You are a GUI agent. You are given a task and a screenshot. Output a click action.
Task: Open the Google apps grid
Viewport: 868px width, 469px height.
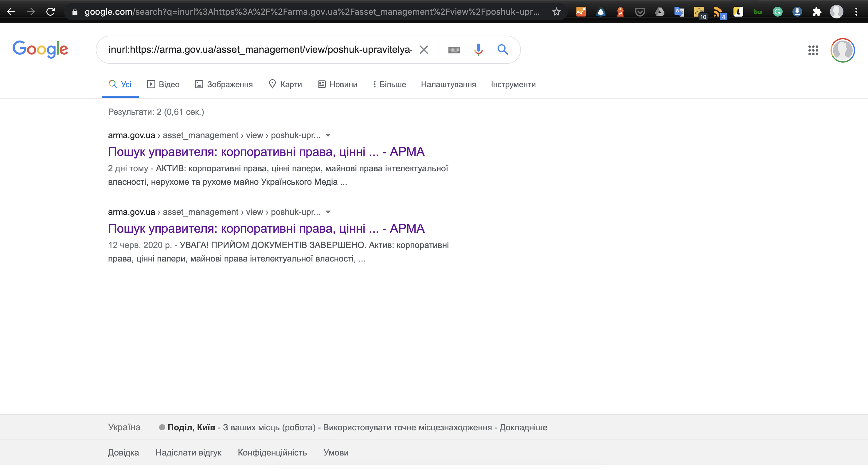click(x=813, y=51)
